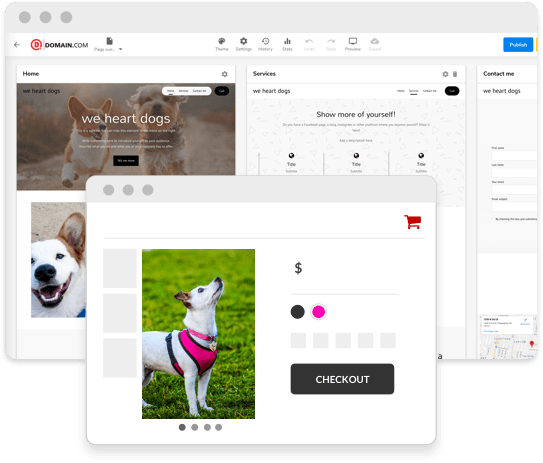Viewport: 543px width, 463px height.
Task: Open Services page settings gear
Action: click(x=445, y=74)
